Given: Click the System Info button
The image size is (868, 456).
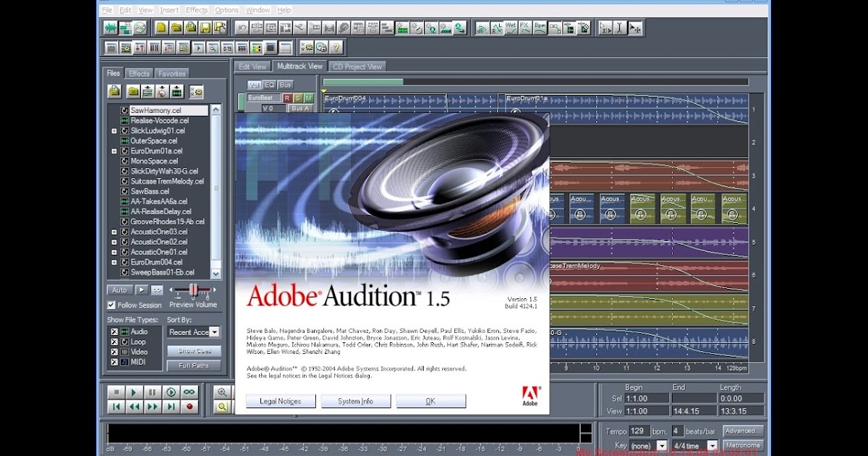Looking at the screenshot, I should pyautogui.click(x=355, y=401).
